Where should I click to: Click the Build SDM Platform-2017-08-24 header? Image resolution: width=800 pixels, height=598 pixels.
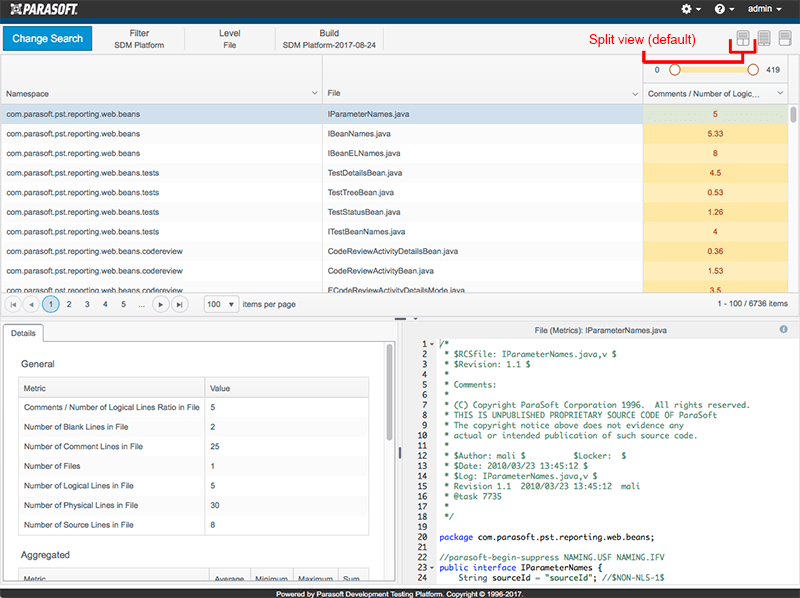point(329,39)
